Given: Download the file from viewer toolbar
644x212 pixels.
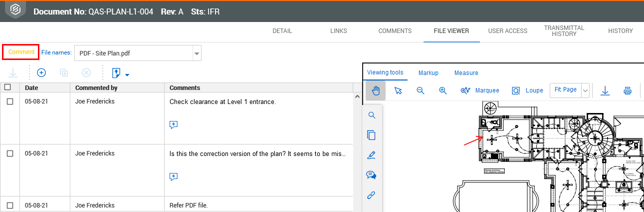Looking at the screenshot, I should coord(605,90).
